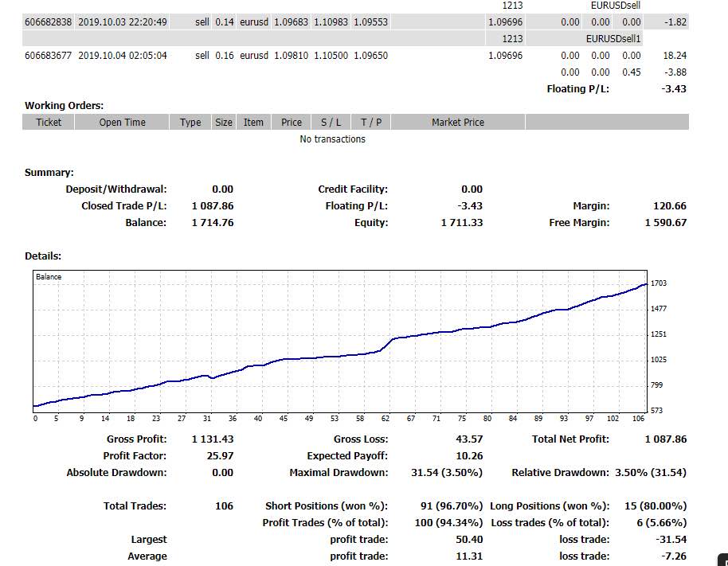
Task: Select ticket number 606683677 row
Action: (x=356, y=55)
